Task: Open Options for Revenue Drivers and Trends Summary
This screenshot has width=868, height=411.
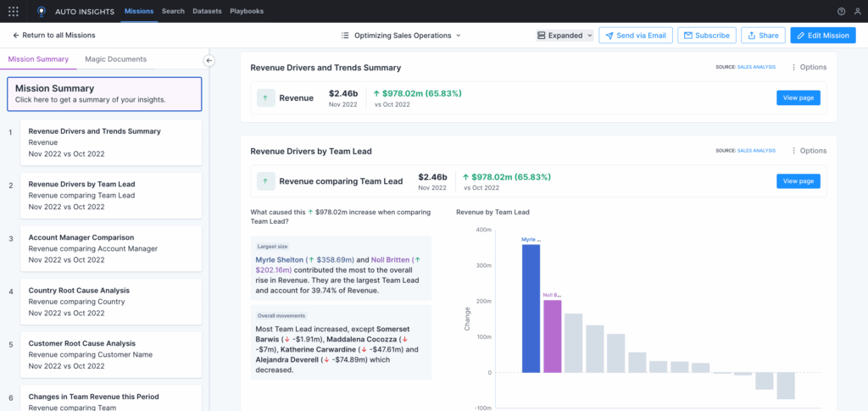Action: (x=809, y=68)
